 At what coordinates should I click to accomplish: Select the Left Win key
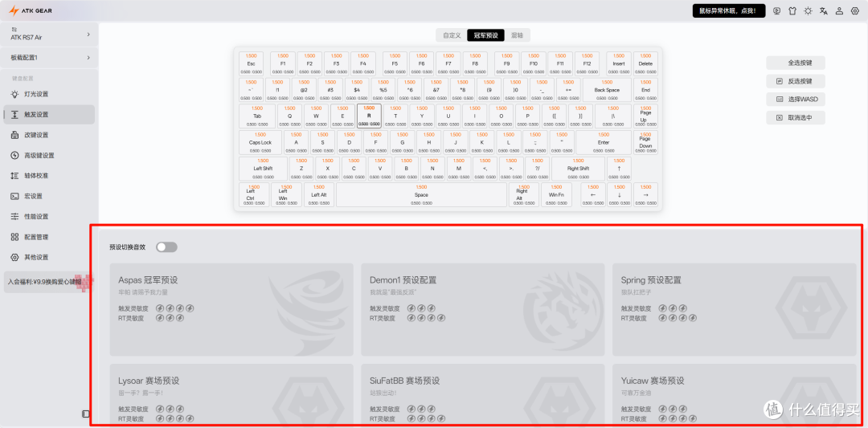click(287, 194)
